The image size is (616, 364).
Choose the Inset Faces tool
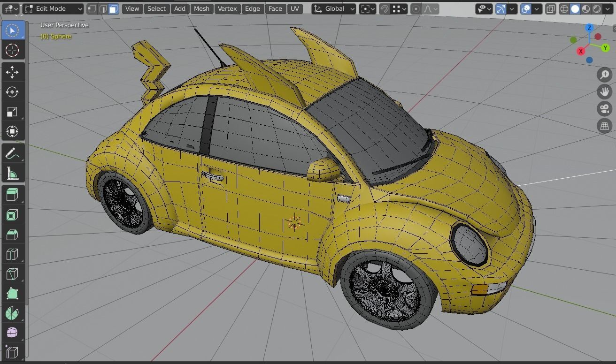[12, 215]
